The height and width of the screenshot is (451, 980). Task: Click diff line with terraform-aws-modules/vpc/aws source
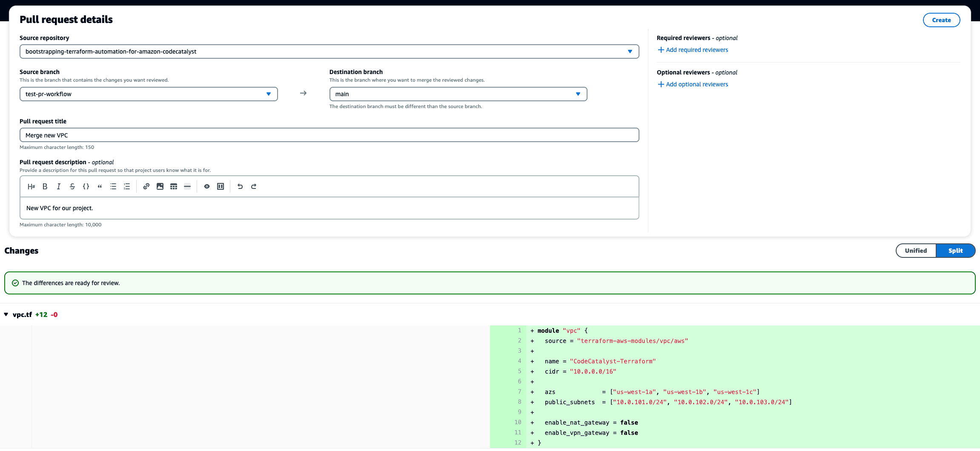[616, 341]
